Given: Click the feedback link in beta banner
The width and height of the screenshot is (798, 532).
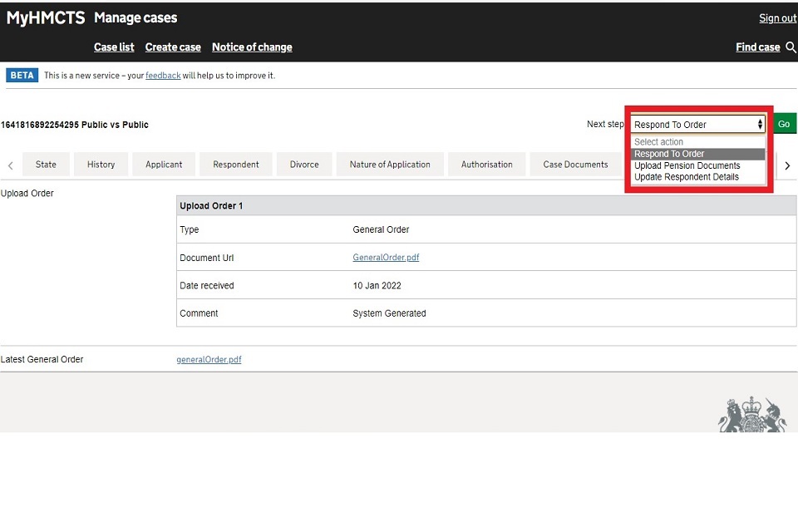Looking at the screenshot, I should tap(163, 76).
